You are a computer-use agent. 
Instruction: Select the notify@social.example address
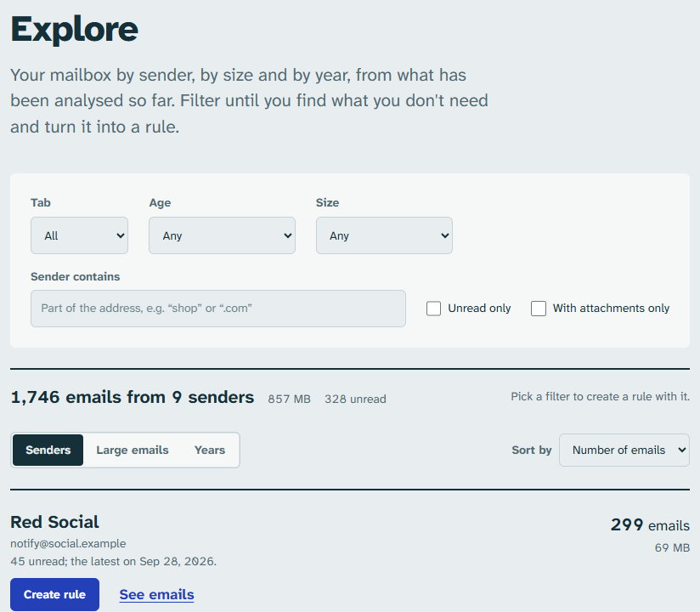68,543
